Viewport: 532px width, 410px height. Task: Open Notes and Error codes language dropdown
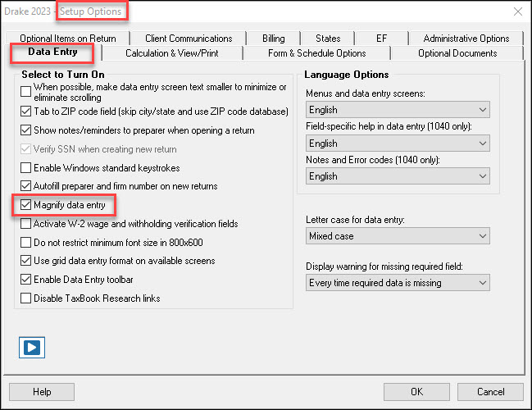[398, 175]
